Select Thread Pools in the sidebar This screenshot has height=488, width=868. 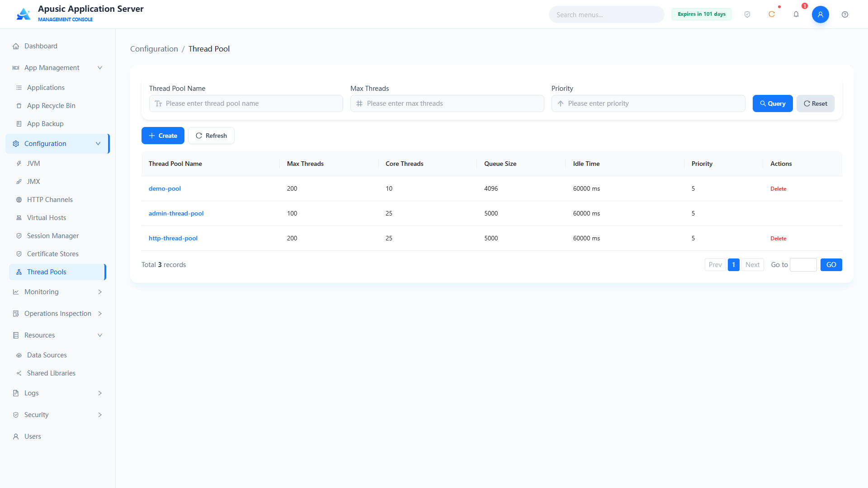click(x=58, y=272)
